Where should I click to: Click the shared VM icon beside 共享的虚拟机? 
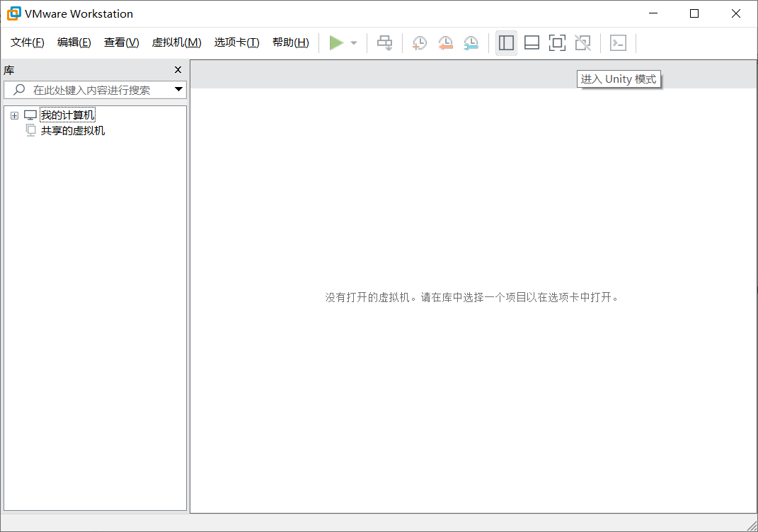click(30, 130)
